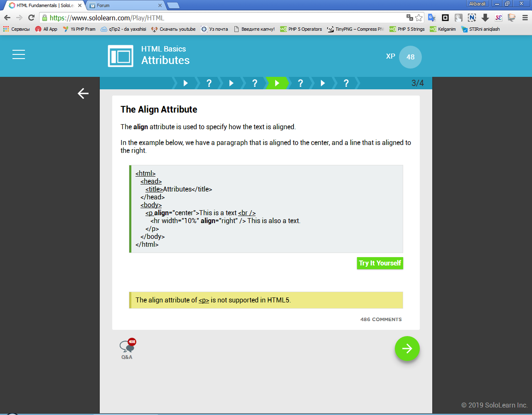This screenshot has width=532, height=415.
Task: Open the Chrome downloads extension arrow icon
Action: click(x=485, y=18)
